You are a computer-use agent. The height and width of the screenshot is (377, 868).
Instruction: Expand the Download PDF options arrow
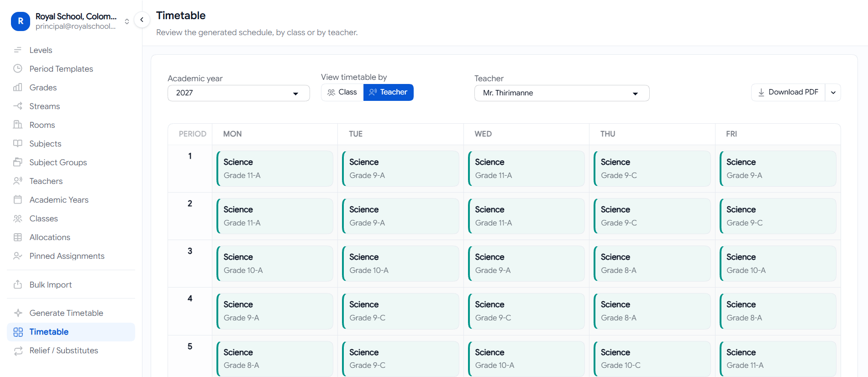[x=833, y=92]
